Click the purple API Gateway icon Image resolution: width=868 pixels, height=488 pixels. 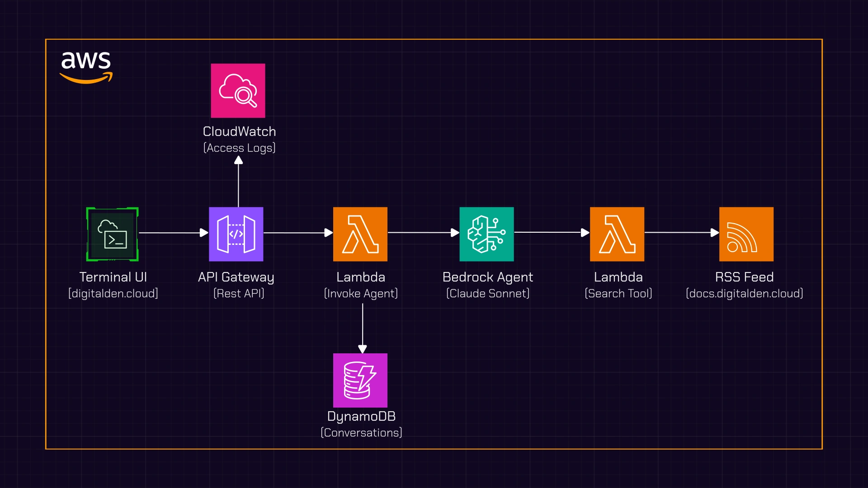236,234
